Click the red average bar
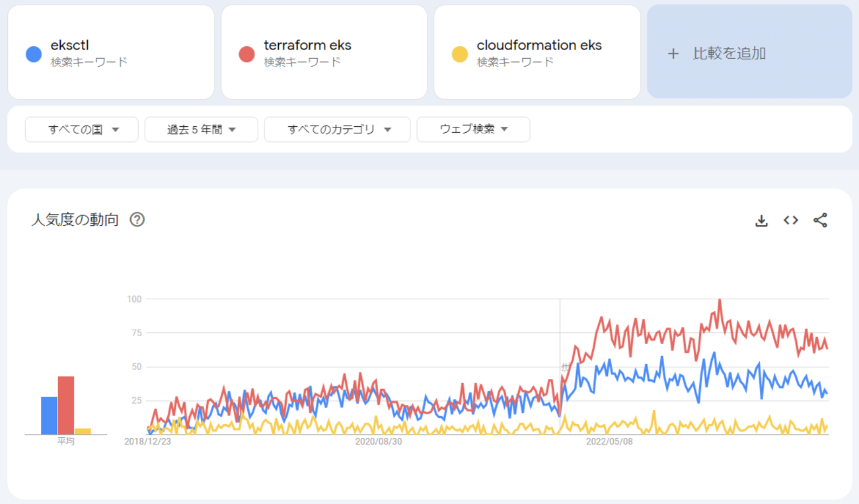Screen dimensions: 859x504 (x=66, y=405)
